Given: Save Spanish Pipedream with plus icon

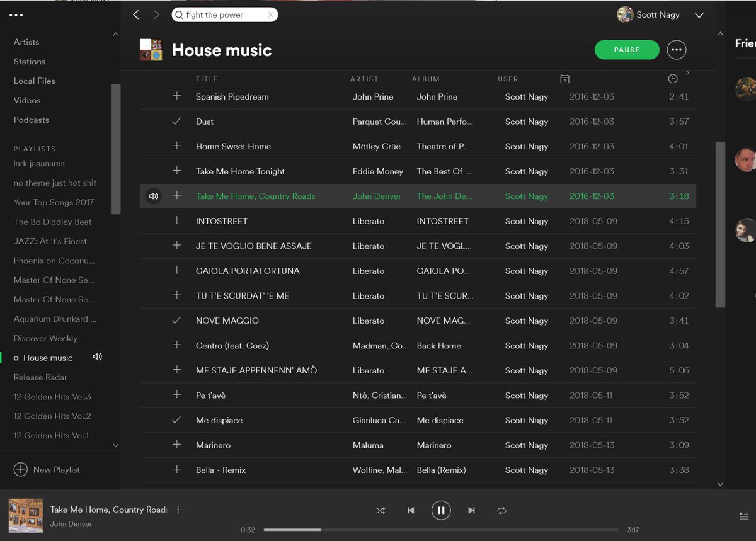Looking at the screenshot, I should click(x=176, y=96).
